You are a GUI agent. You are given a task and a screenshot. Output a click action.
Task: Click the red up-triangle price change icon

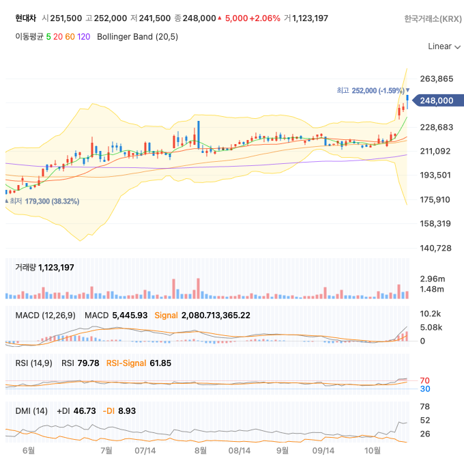coord(219,18)
